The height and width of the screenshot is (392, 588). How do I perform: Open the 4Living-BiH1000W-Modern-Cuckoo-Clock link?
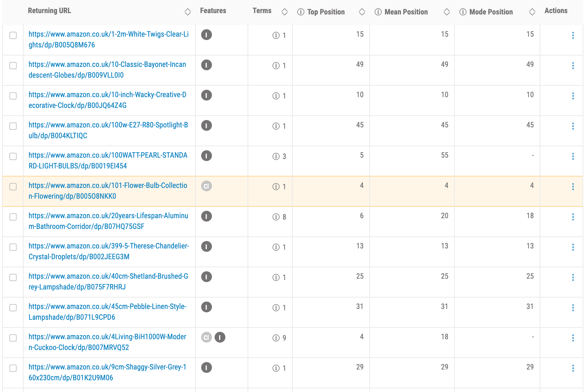click(x=107, y=342)
